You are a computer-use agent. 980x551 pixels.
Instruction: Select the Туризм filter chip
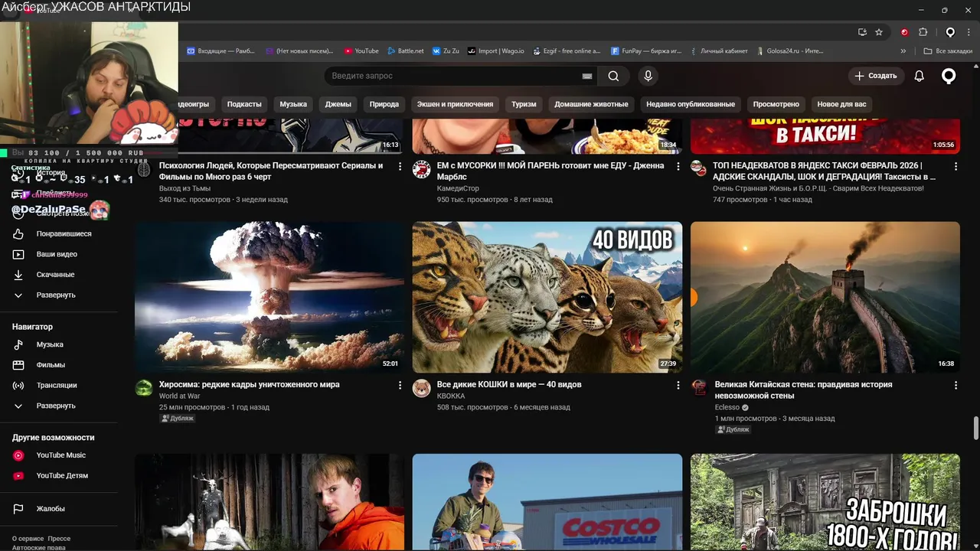(524, 104)
